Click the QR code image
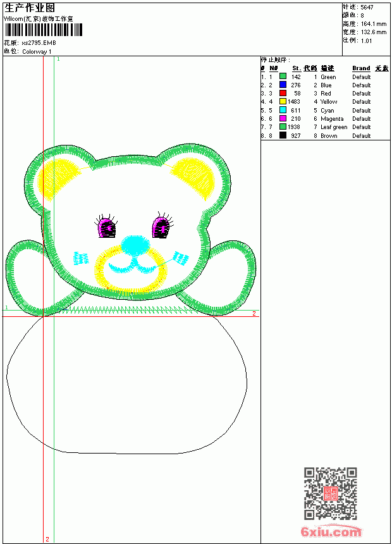This screenshot has width=392, height=544. (x=331, y=493)
